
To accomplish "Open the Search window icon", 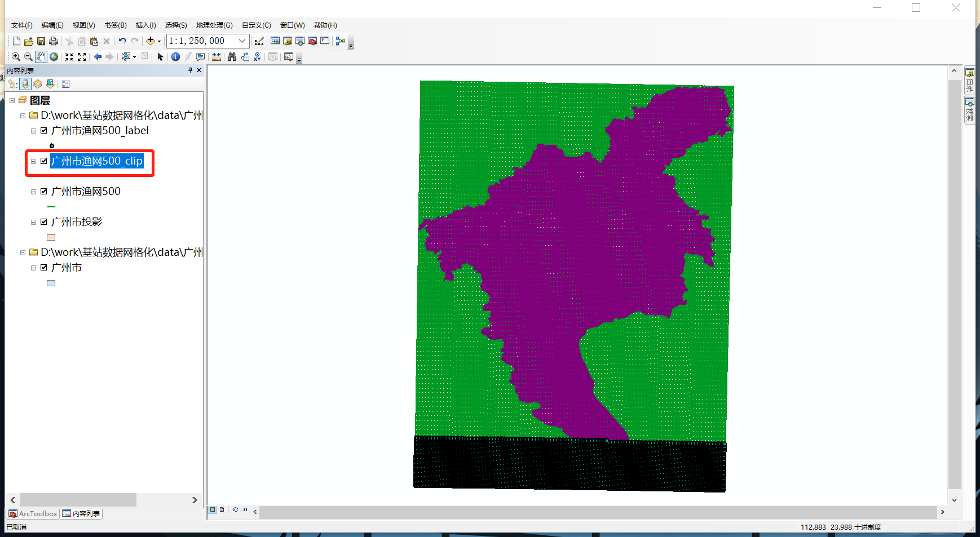I will (x=300, y=41).
